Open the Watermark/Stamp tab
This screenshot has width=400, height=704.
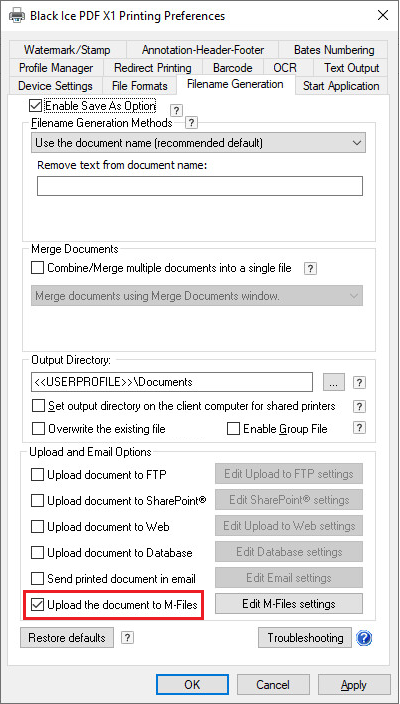point(67,50)
